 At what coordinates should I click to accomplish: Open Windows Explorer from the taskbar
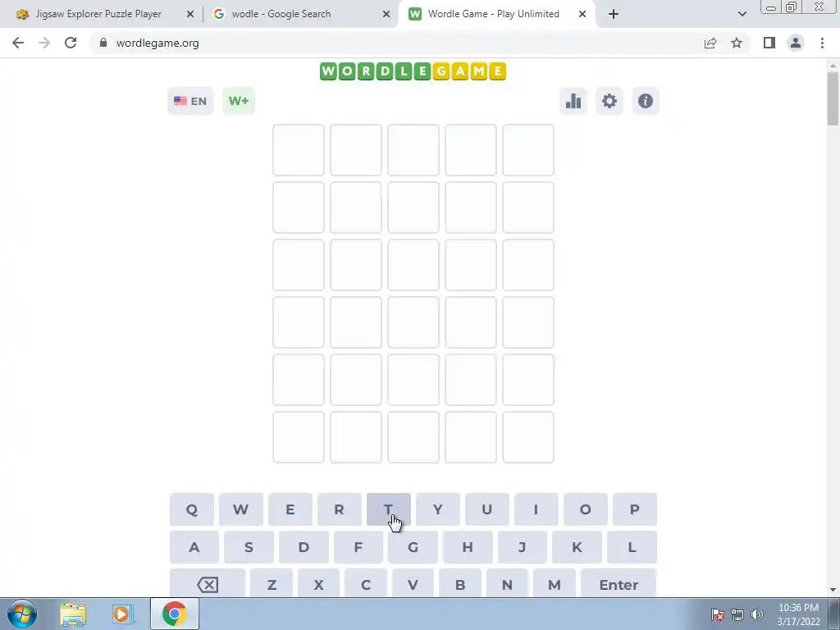click(x=73, y=614)
